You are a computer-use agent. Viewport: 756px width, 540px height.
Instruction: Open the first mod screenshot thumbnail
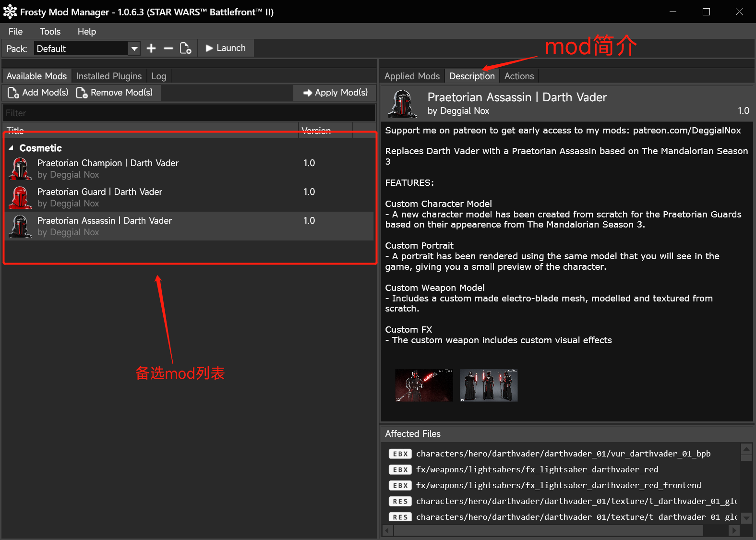(424, 385)
